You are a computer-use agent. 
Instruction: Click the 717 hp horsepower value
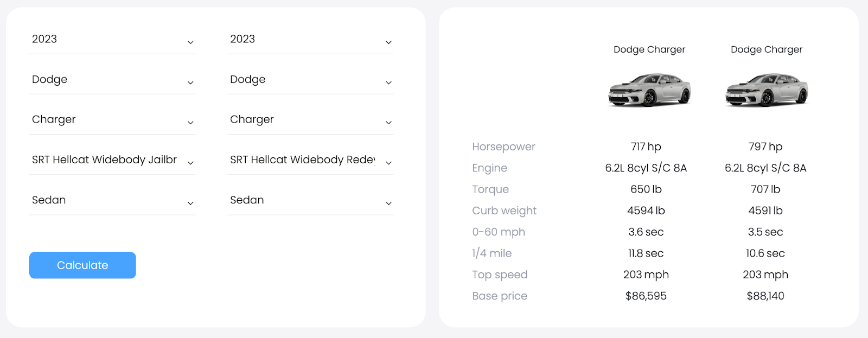tap(646, 146)
